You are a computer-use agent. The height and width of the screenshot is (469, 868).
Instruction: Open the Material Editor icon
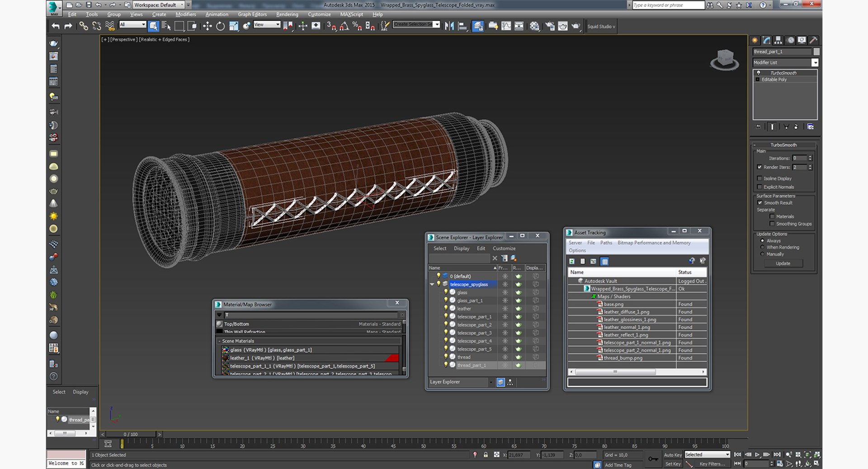tap(534, 26)
